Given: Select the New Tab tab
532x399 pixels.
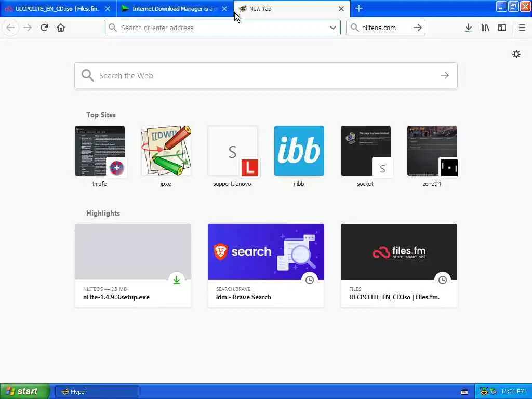Looking at the screenshot, I should point(292,9).
